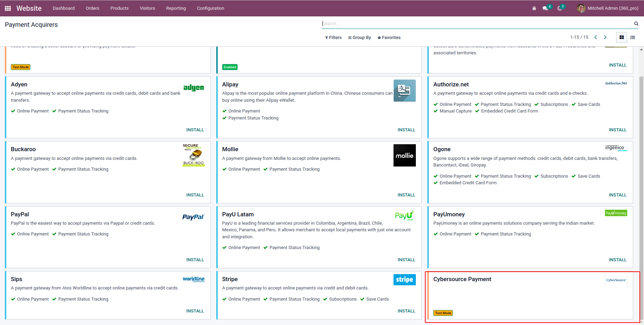Click the Mollie logo

click(x=405, y=155)
